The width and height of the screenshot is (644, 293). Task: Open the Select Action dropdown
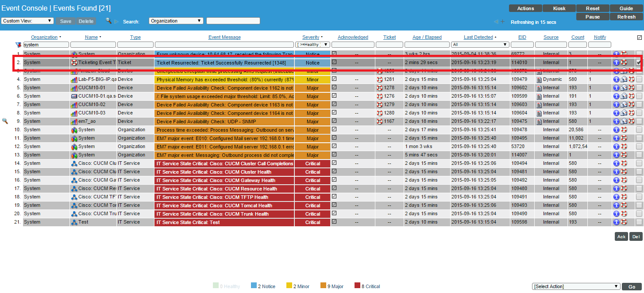click(575, 286)
